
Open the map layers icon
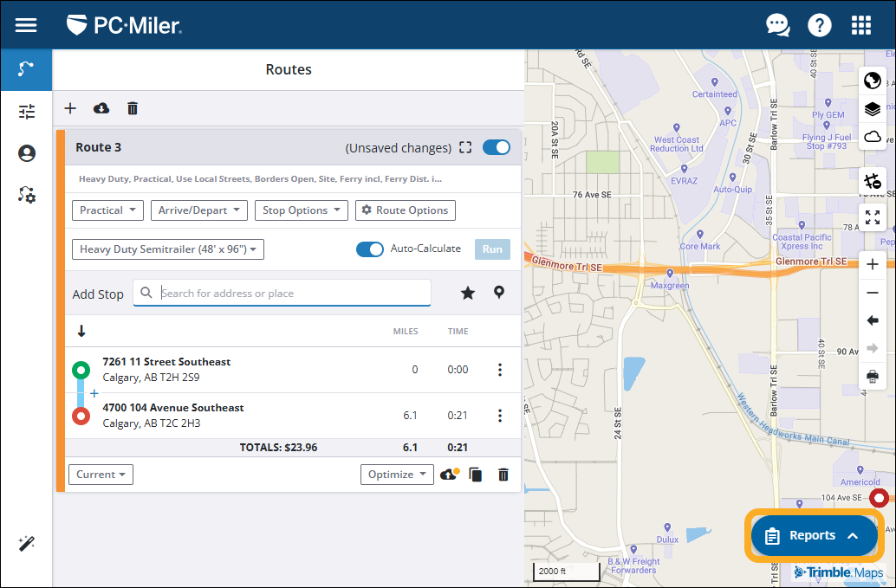pyautogui.click(x=873, y=109)
